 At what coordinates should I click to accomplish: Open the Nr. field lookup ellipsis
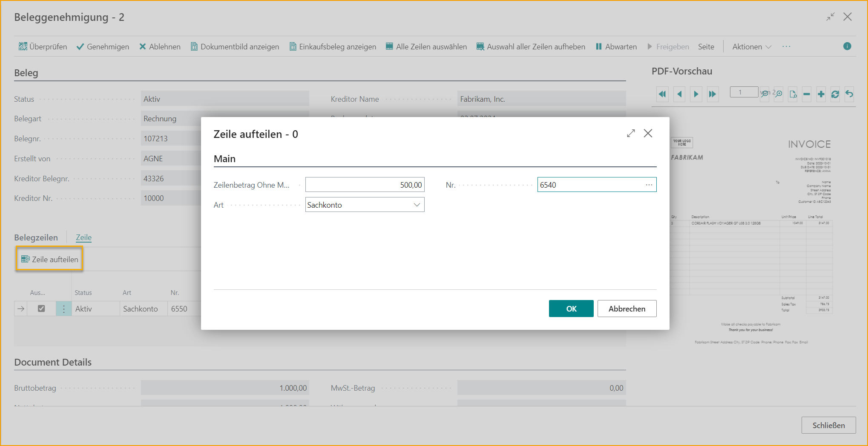(649, 185)
